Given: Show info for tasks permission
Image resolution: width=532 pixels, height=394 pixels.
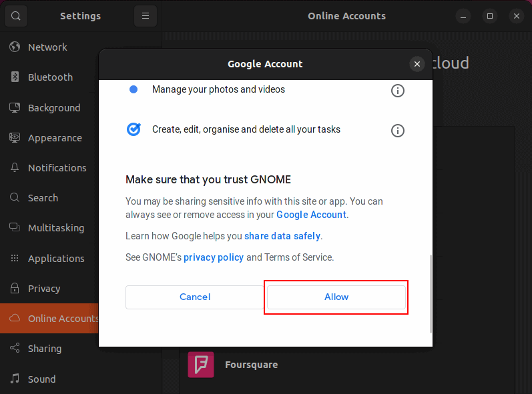Looking at the screenshot, I should (x=398, y=131).
